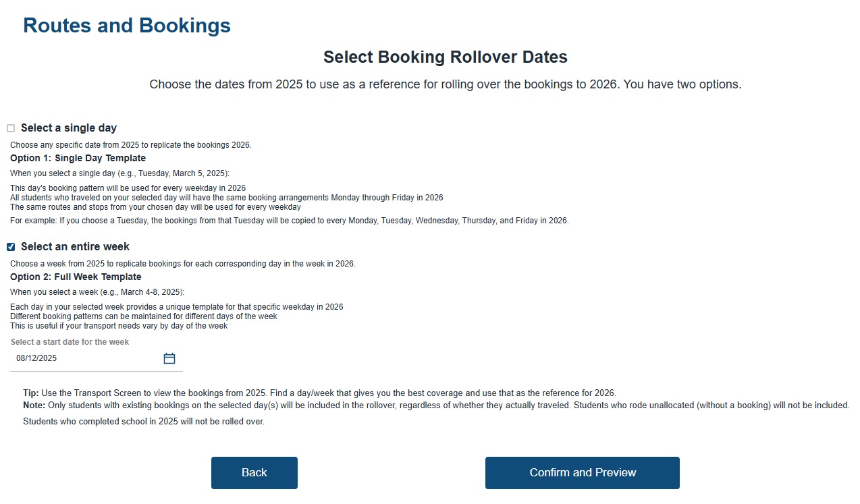Click the Routes and Bookings page heading
This screenshot has width=860, height=504.
coord(127,26)
